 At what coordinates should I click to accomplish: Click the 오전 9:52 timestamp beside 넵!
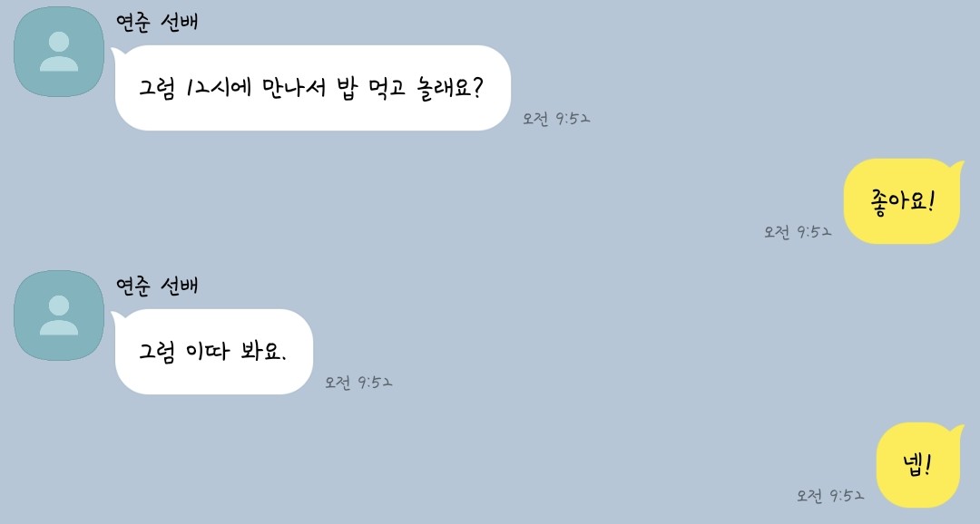830,496
